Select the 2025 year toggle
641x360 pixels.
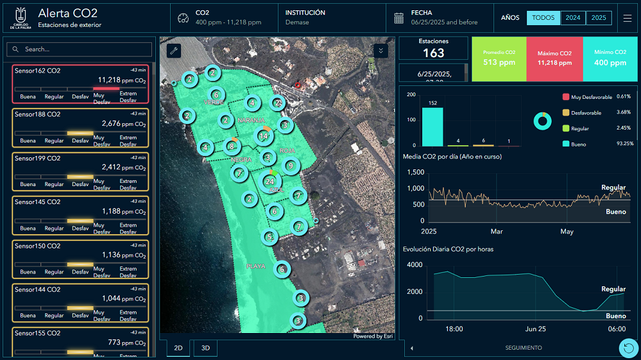(598, 18)
